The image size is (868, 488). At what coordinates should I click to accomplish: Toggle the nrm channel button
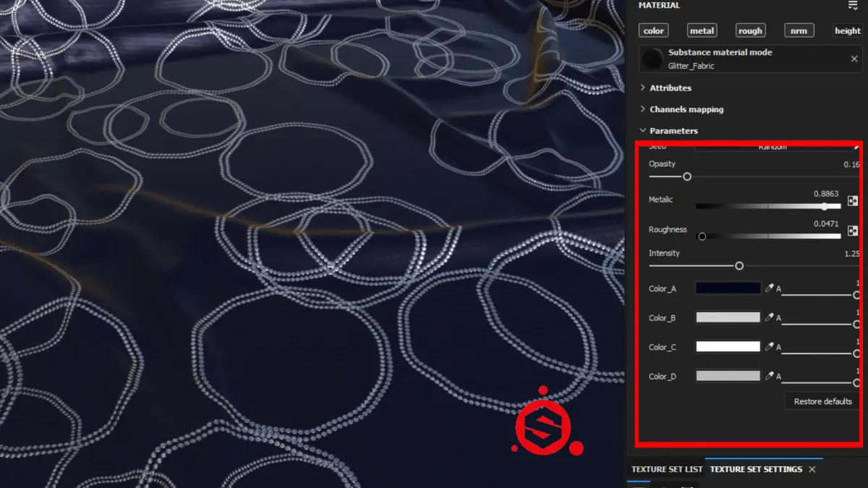click(799, 30)
